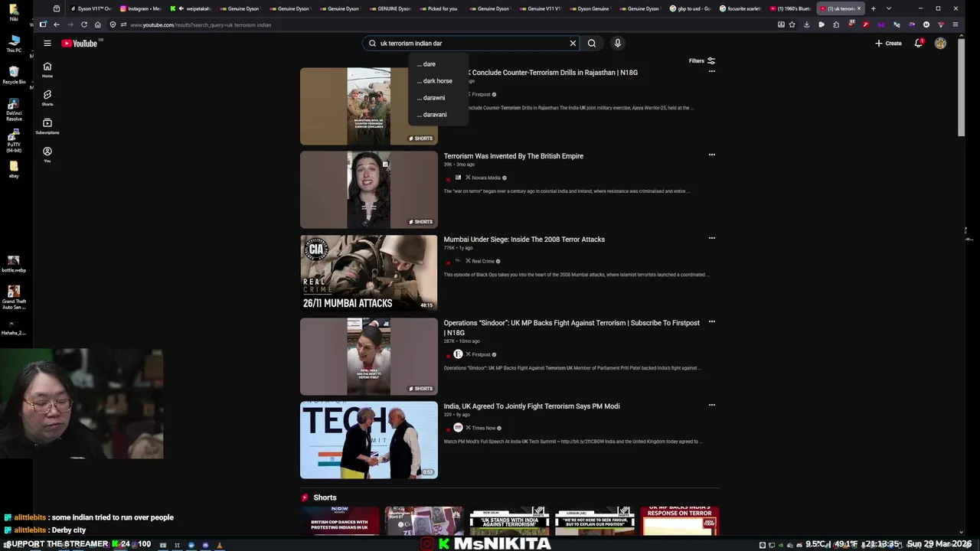Open 'British cop dances' Shorts thumbnail
The width and height of the screenshot is (980, 551).
[x=340, y=520]
